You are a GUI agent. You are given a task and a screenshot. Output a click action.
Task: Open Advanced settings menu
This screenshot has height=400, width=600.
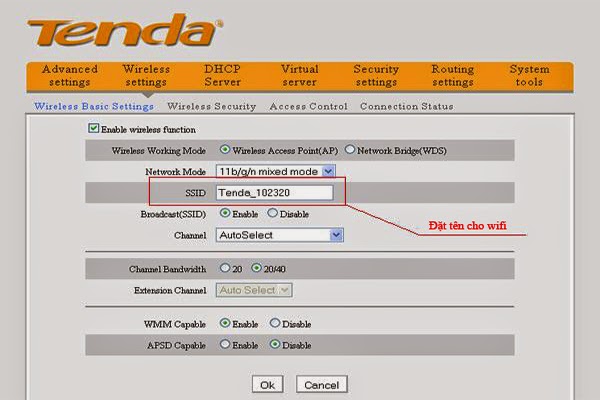70,75
